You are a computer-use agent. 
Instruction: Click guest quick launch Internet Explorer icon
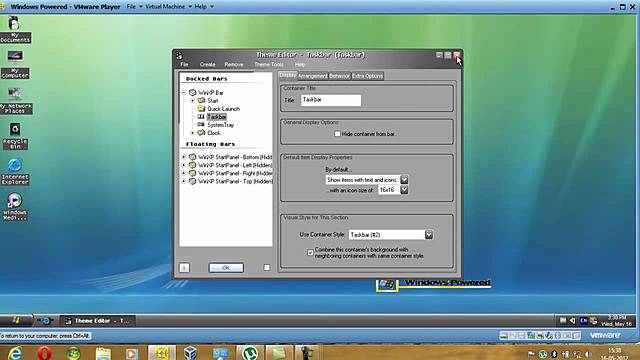point(46,321)
